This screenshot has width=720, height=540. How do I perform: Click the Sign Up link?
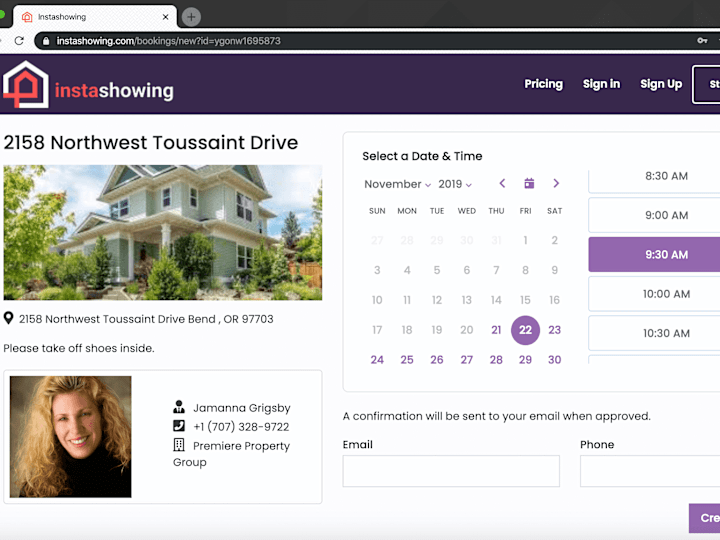click(661, 84)
